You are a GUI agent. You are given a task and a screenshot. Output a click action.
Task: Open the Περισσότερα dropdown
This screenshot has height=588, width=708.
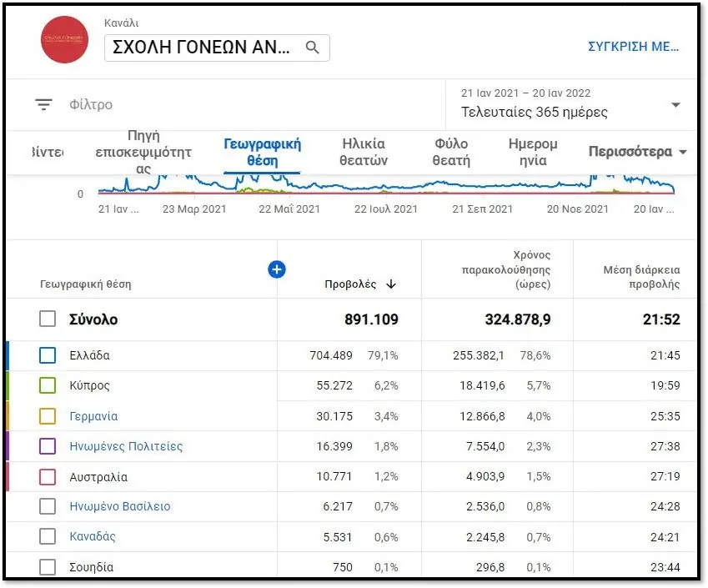coord(638,152)
